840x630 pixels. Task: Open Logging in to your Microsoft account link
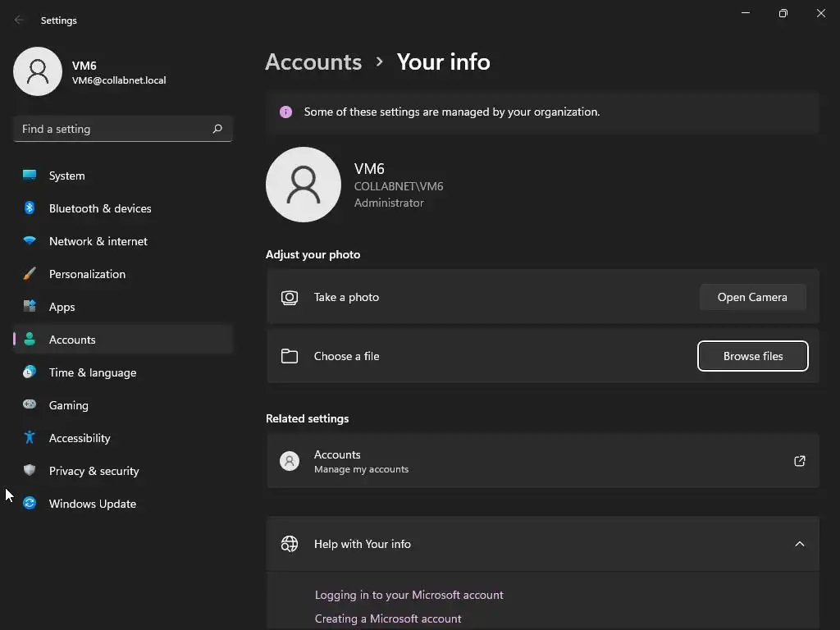(409, 595)
